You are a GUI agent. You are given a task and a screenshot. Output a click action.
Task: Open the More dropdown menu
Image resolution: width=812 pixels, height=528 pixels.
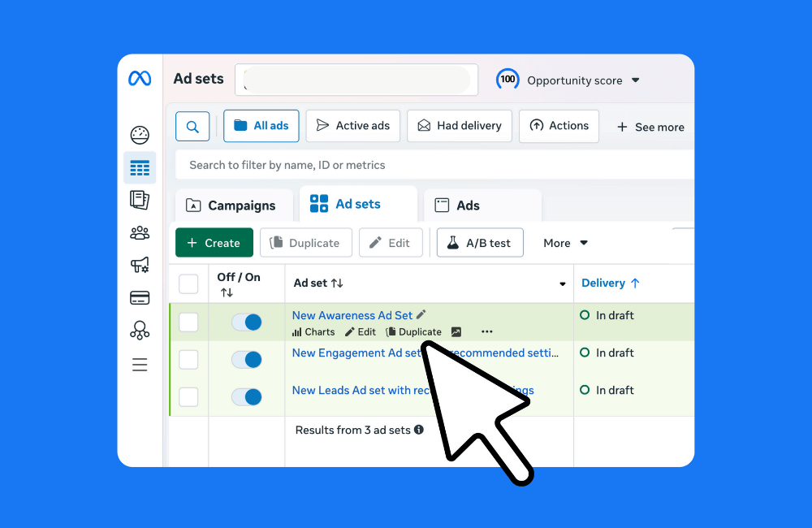pyautogui.click(x=564, y=242)
